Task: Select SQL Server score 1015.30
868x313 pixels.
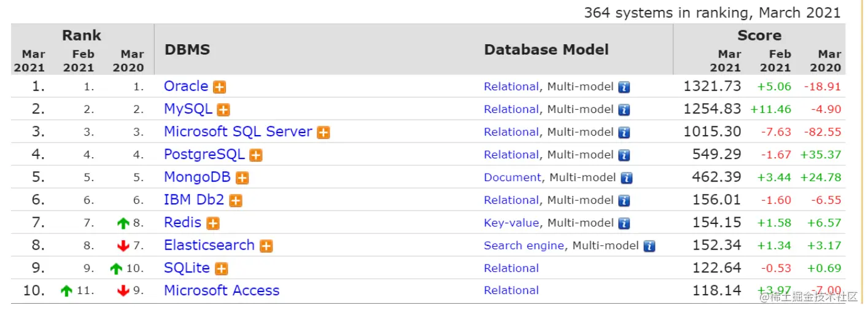Action: point(712,132)
